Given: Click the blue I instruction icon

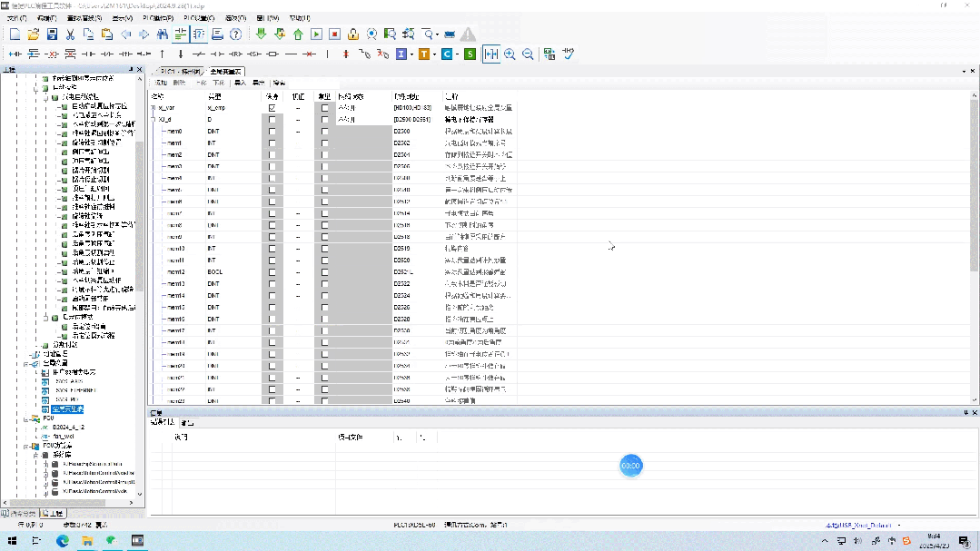Looking at the screenshot, I should [x=401, y=54].
